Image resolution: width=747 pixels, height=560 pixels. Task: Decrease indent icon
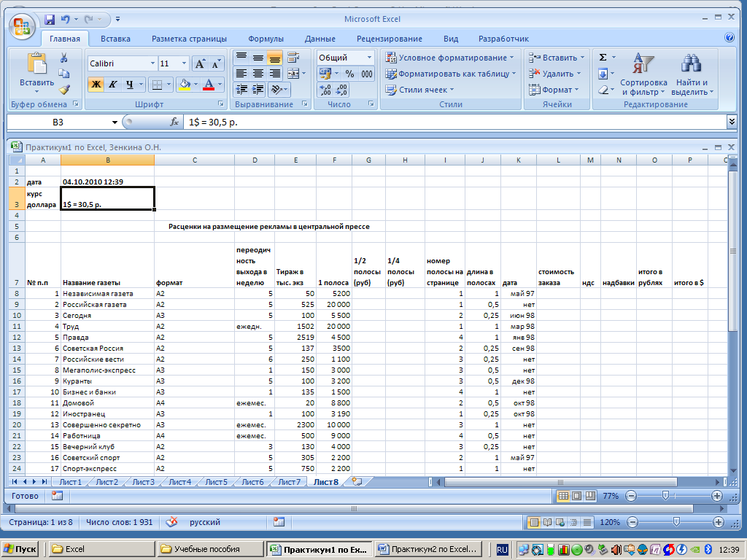coord(241,89)
